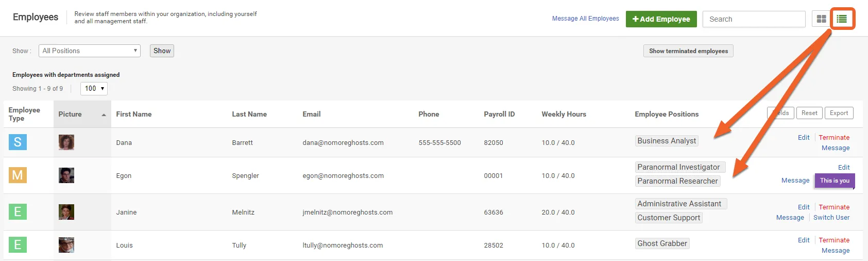Click the Export button
Image resolution: width=868 pixels, height=261 pixels.
click(839, 113)
